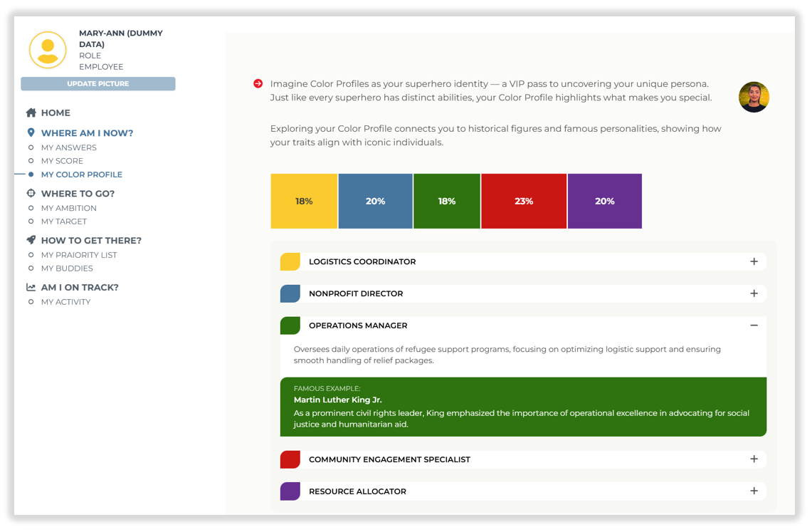Click blue swatch beside Nonprofit Director

click(x=290, y=293)
